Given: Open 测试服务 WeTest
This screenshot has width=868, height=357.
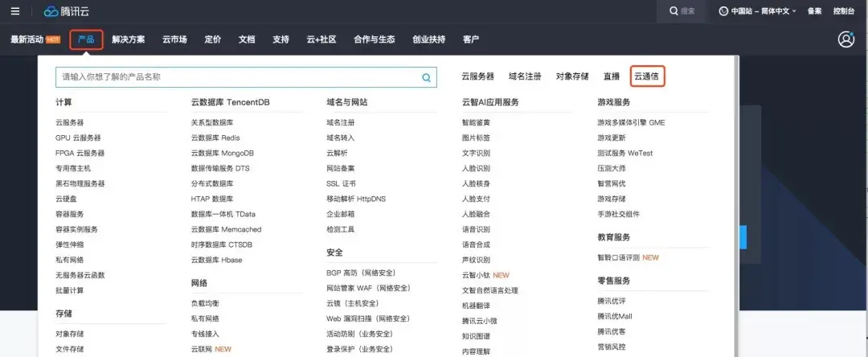Looking at the screenshot, I should tap(625, 153).
